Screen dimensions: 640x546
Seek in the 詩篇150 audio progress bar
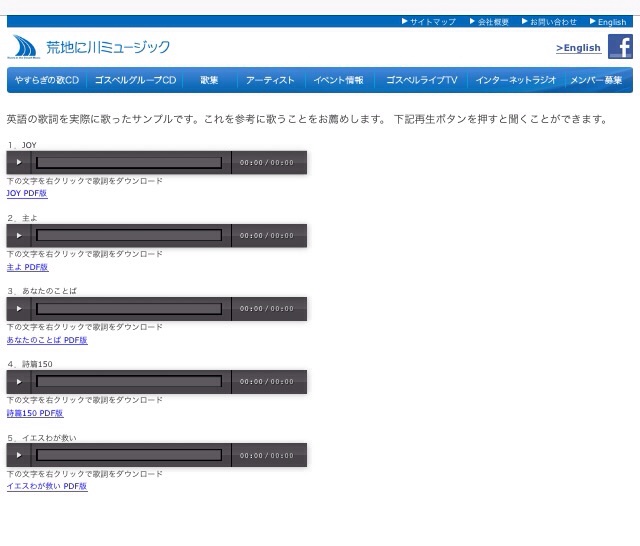click(129, 382)
